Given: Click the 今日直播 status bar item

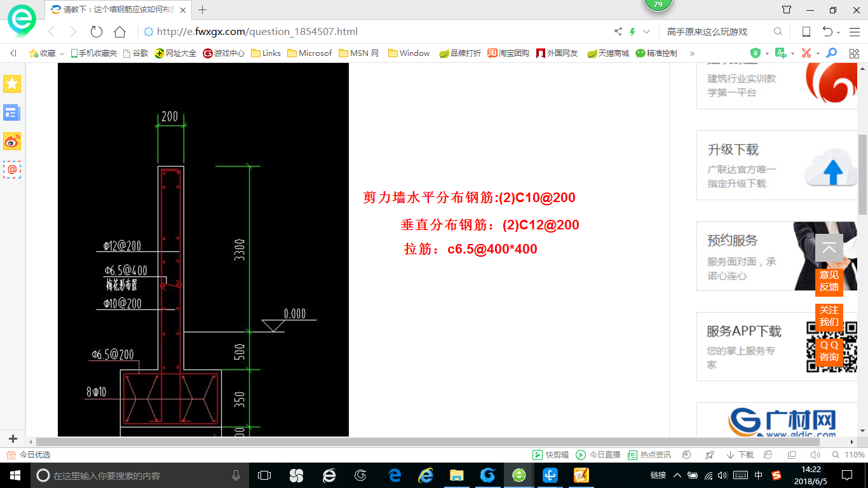Looking at the screenshot, I should coord(598,455).
